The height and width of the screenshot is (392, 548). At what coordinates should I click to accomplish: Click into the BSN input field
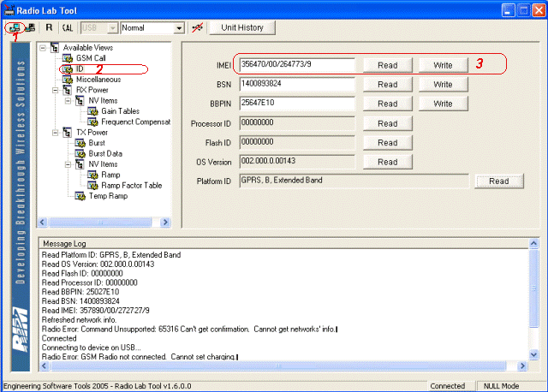coord(297,84)
